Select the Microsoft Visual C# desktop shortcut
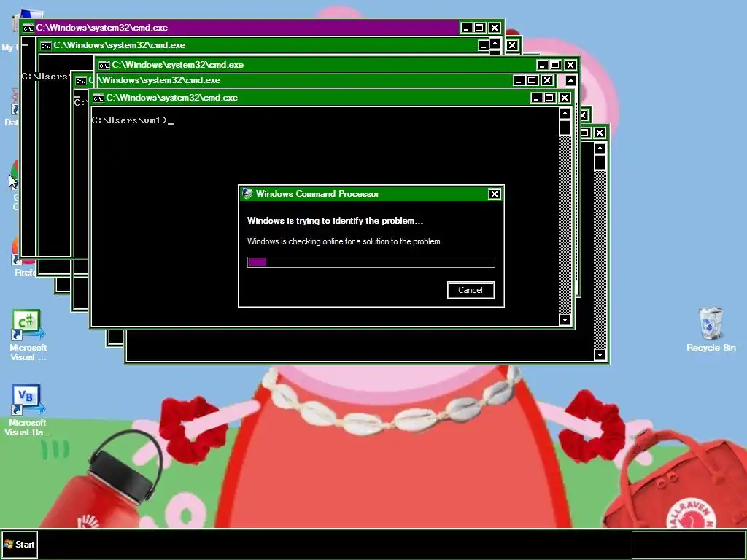747x560 pixels. tap(28, 335)
